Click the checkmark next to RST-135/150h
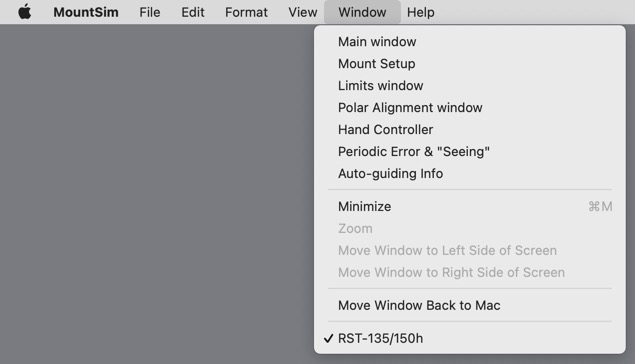Screen dimensions: 635x364 [328, 338]
